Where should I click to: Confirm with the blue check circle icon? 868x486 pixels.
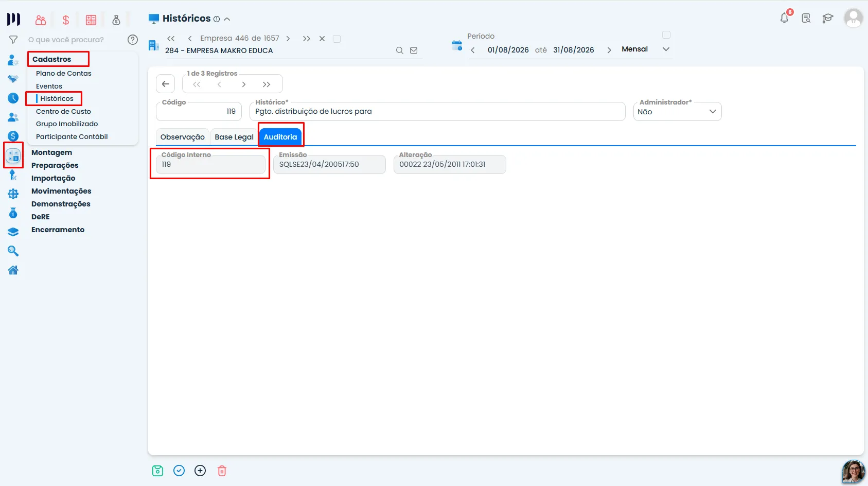coord(179,471)
